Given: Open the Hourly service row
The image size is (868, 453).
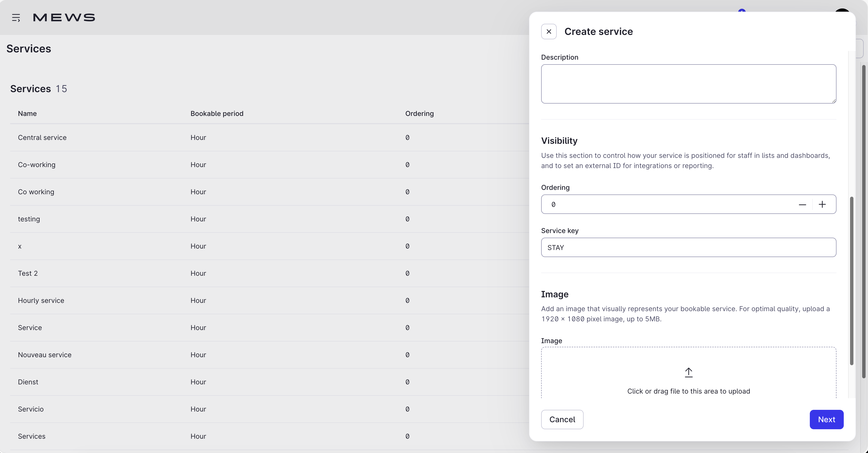Looking at the screenshot, I should click(x=270, y=301).
